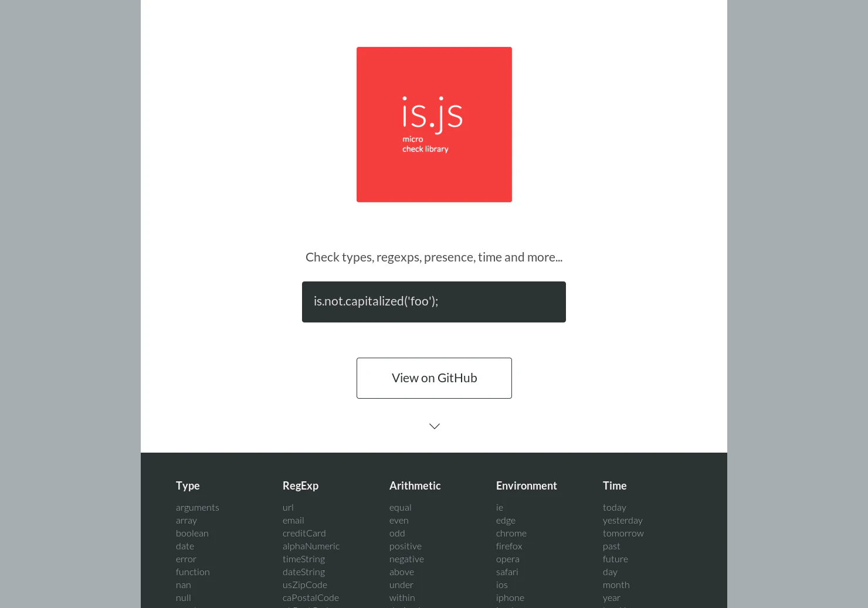Go to the iphone check

pos(510,598)
